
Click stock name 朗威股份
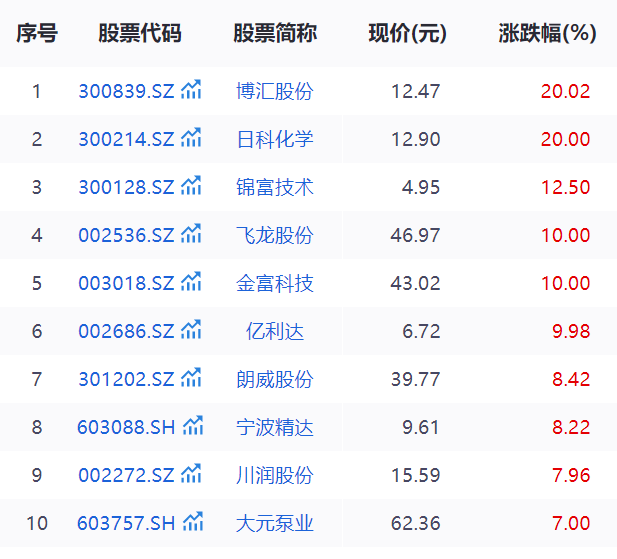click(275, 379)
